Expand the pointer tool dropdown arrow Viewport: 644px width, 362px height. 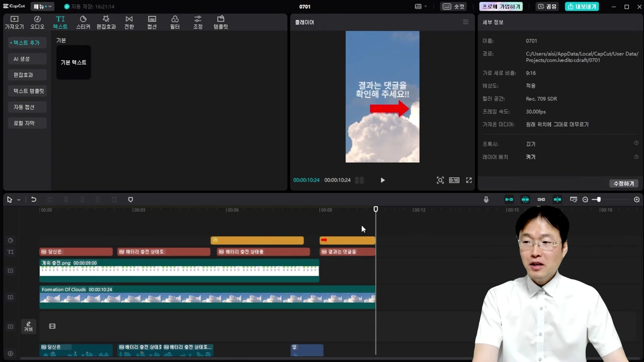[19, 200]
